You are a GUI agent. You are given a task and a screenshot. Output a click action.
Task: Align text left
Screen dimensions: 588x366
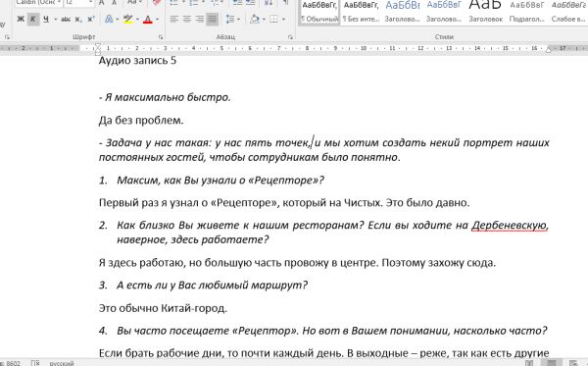[x=174, y=19]
